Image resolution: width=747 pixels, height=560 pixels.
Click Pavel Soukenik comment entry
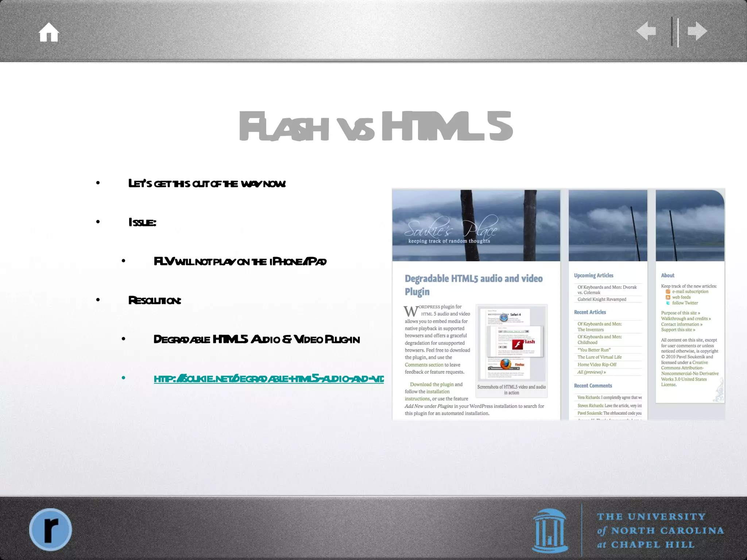click(x=609, y=413)
